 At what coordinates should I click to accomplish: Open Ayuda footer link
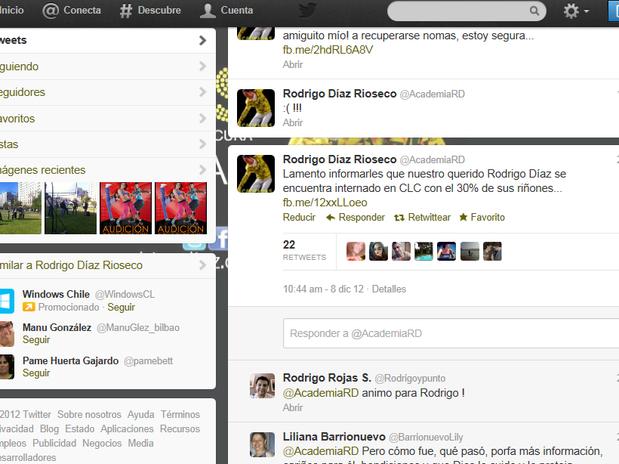(x=141, y=414)
